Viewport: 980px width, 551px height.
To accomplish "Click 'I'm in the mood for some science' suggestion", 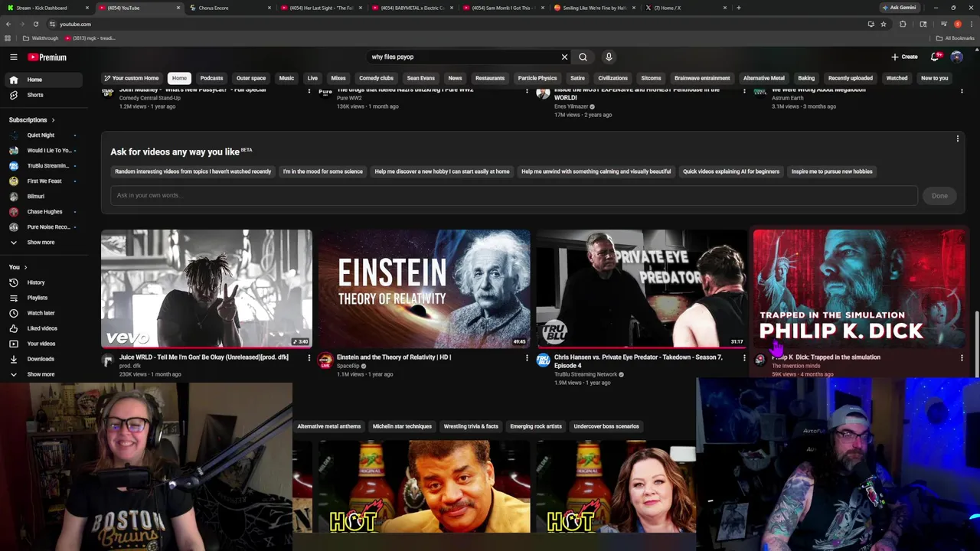I will click(323, 171).
